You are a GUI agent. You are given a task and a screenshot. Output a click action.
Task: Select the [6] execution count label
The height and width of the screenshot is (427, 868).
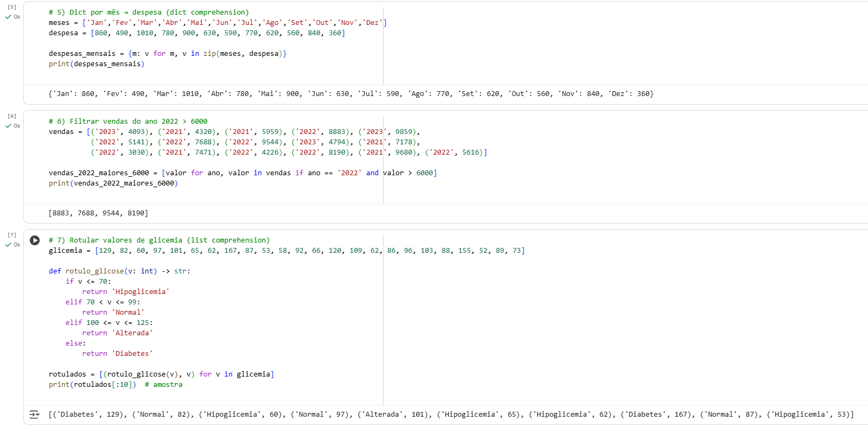(12, 116)
